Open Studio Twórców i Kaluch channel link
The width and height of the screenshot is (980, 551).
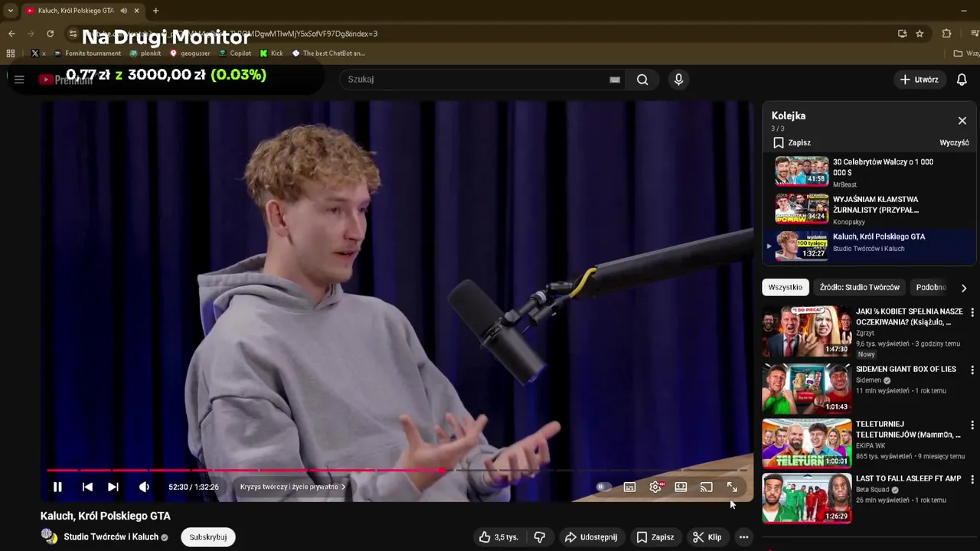pos(111,537)
